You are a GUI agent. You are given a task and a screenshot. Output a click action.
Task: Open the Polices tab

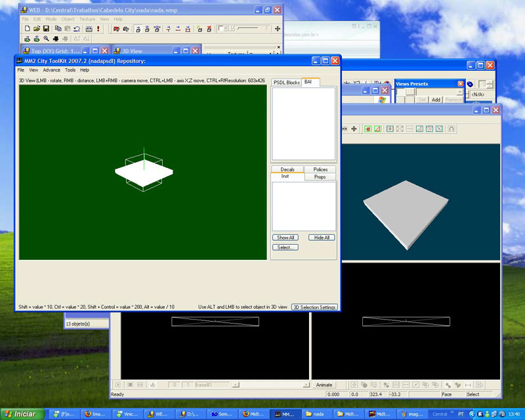[x=320, y=169]
